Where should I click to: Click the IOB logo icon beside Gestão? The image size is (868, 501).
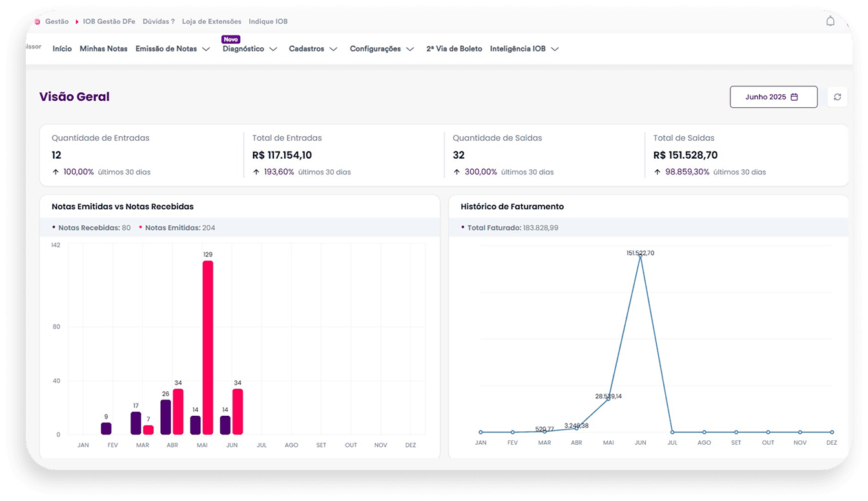(x=37, y=21)
